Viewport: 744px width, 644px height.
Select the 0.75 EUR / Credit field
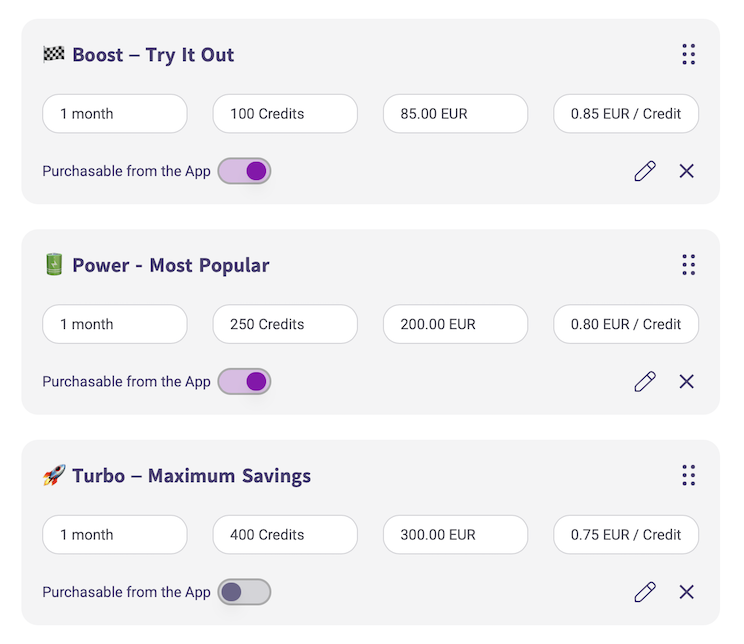click(626, 535)
